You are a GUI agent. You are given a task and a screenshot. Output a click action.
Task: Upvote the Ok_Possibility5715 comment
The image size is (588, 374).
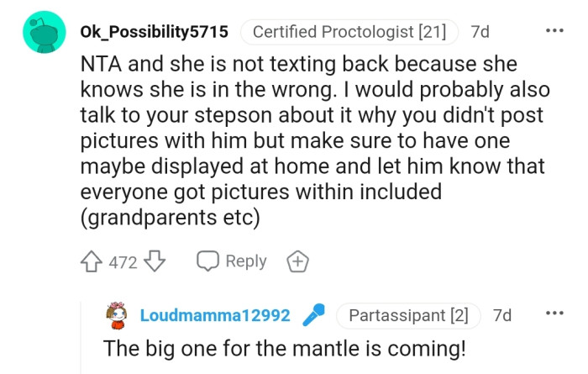92,261
